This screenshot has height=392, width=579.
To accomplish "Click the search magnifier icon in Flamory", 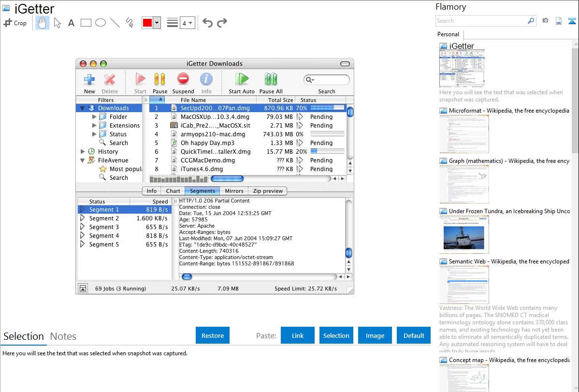I will (531, 21).
